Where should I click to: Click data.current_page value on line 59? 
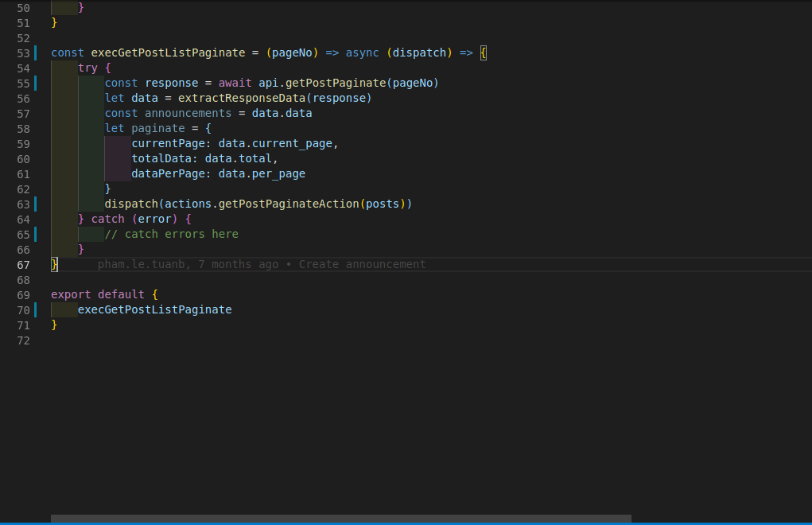(275, 143)
